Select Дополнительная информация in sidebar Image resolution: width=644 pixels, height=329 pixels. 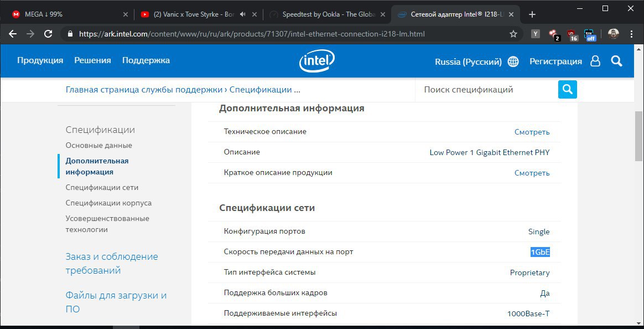click(x=97, y=167)
